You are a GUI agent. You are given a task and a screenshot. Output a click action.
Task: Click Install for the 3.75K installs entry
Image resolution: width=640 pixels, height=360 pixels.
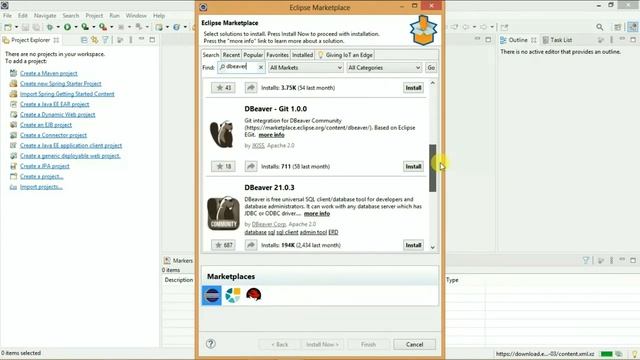[x=413, y=87]
